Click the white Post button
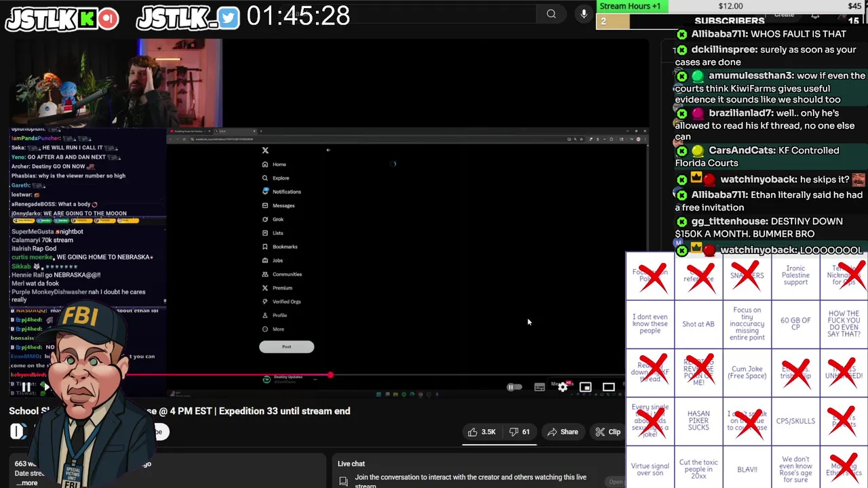Viewport: 868px width, 488px height. pyautogui.click(x=286, y=347)
